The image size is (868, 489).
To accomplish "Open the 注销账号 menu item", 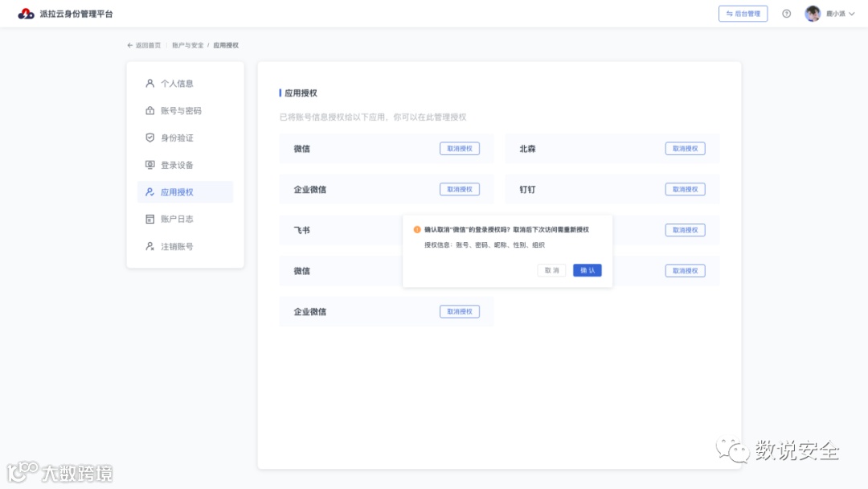I will (185, 246).
